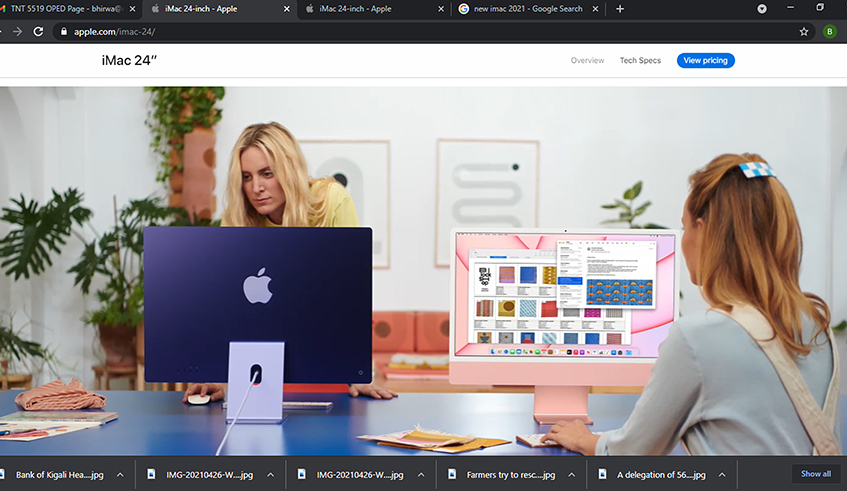Click Show all downloads button
Viewport: 847px width, 491px height.
815,474
